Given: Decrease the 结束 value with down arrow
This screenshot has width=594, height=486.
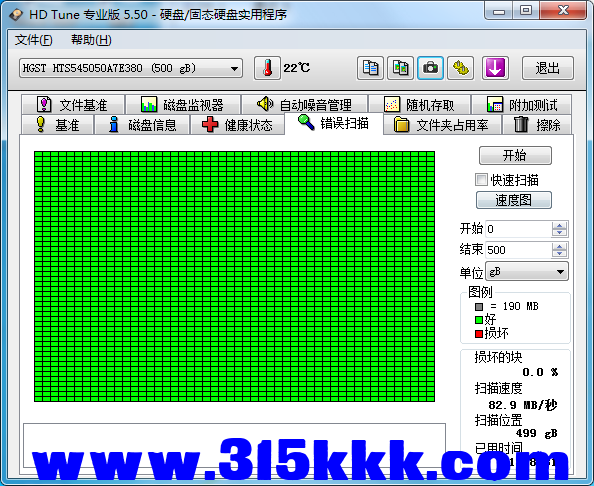Looking at the screenshot, I should pyautogui.click(x=559, y=254).
